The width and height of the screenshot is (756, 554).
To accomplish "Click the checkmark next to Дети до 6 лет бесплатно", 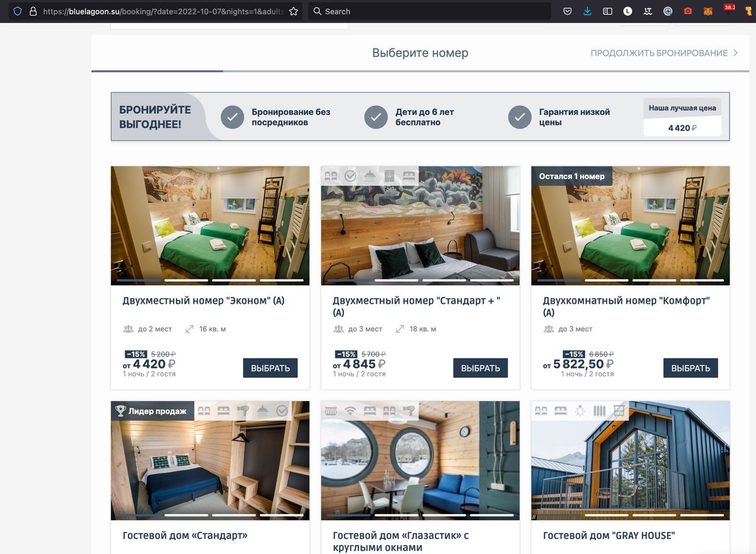I will pos(376,117).
